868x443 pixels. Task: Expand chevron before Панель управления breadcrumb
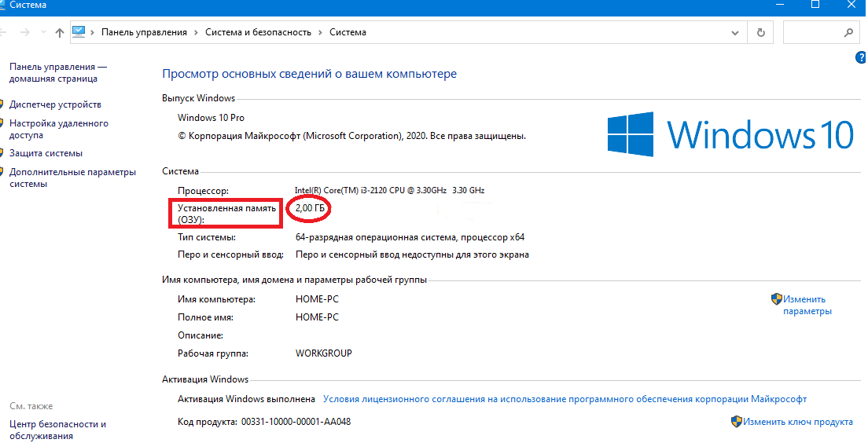pos(92,33)
